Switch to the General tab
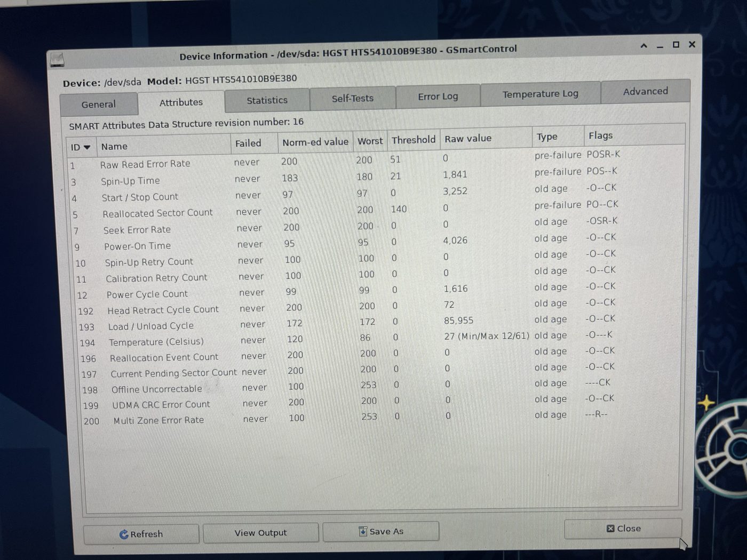 [x=99, y=105]
